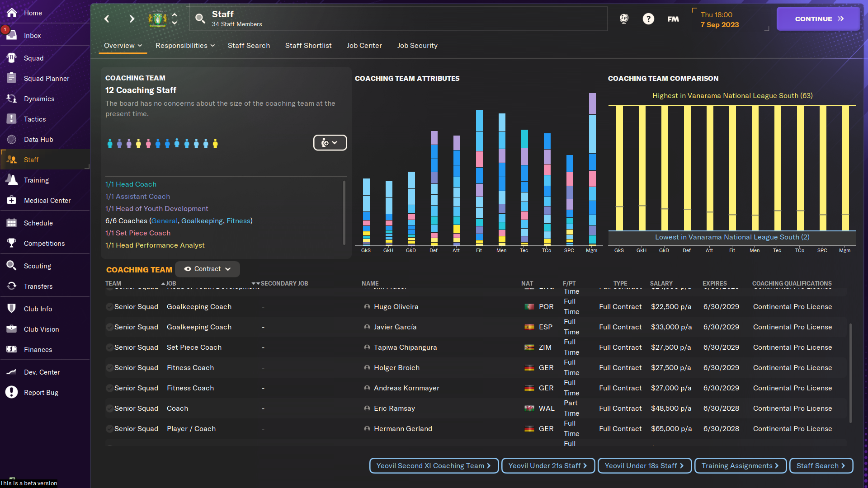Image resolution: width=868 pixels, height=488 pixels.
Task: Open Yeovil Under 21s Staff
Action: tap(548, 466)
